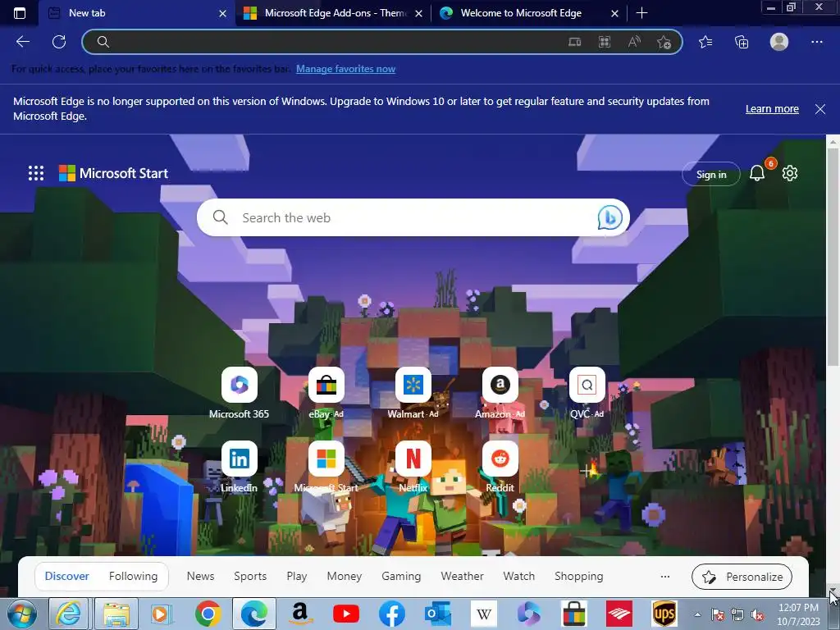Image resolution: width=840 pixels, height=630 pixels.
Task: Go back with the back arrow
Action: pos(22,42)
